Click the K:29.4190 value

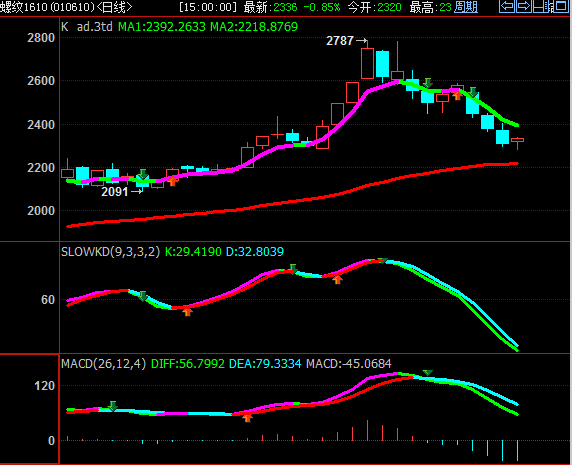193,252
